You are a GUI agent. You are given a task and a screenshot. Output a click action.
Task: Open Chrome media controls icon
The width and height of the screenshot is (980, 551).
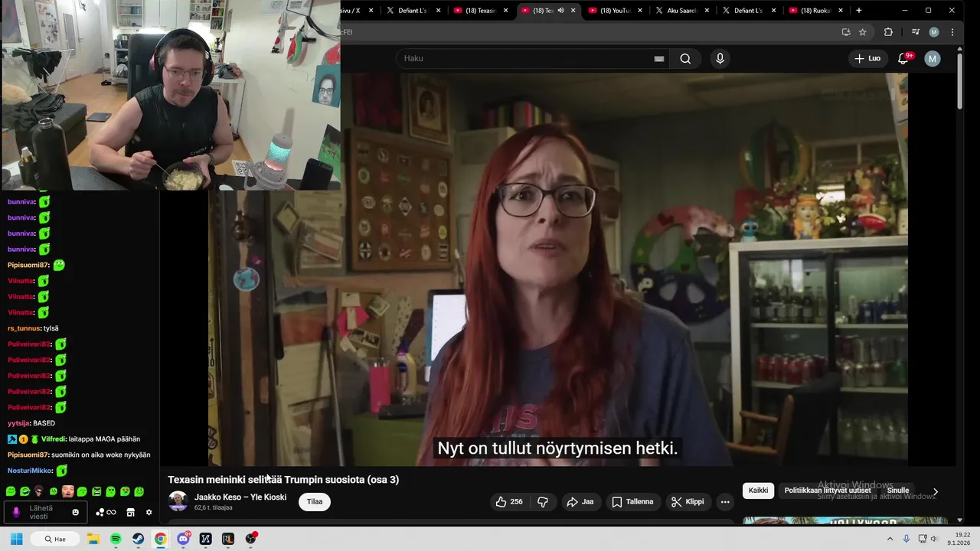[916, 32]
